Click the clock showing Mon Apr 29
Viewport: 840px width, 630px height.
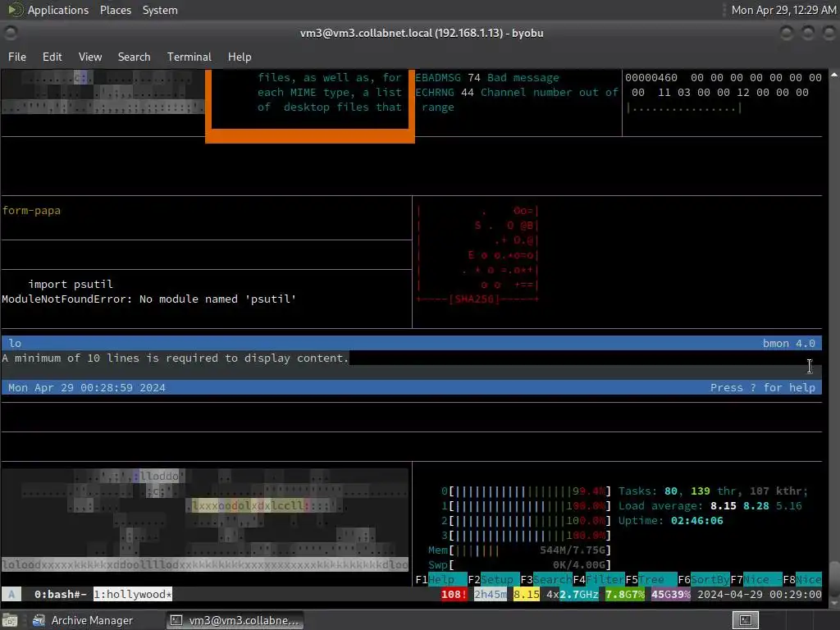click(783, 10)
